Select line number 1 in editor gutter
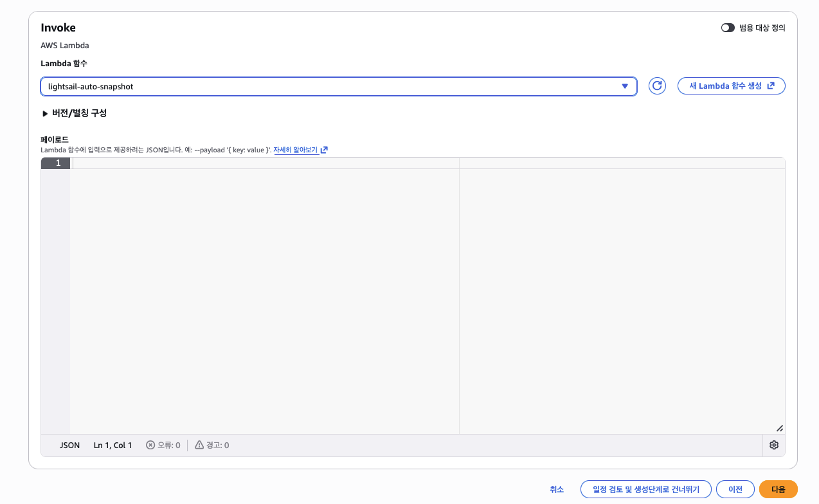The height and width of the screenshot is (504, 819). 57,163
